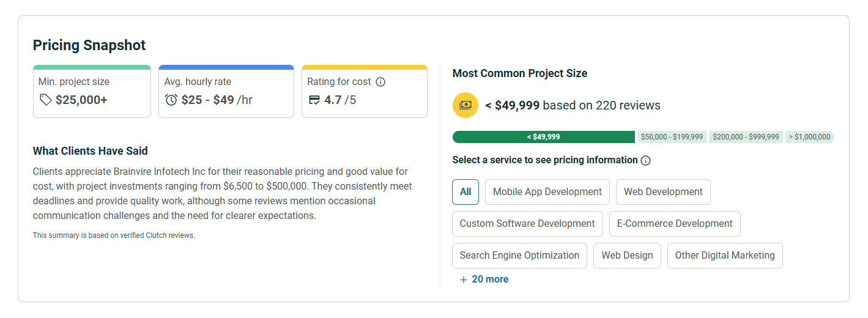The height and width of the screenshot is (318, 868).
Task: Expand the 20 more services list
Action: [489, 279]
